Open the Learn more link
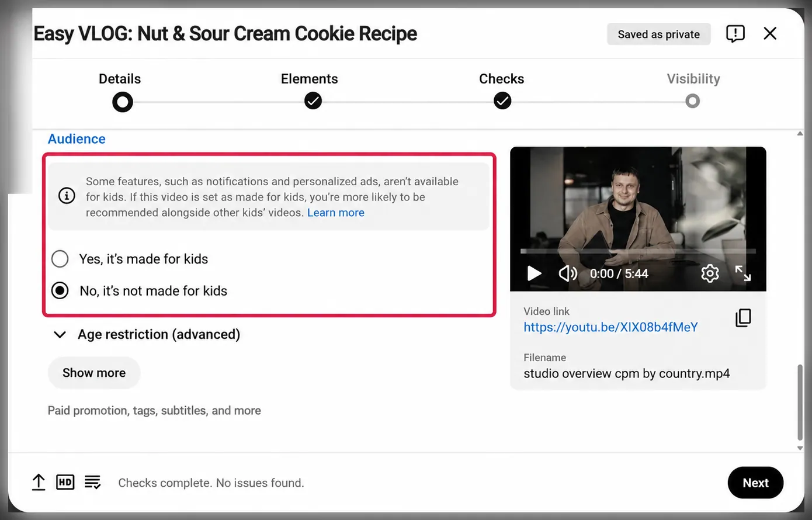Image resolution: width=812 pixels, height=520 pixels. click(x=336, y=213)
